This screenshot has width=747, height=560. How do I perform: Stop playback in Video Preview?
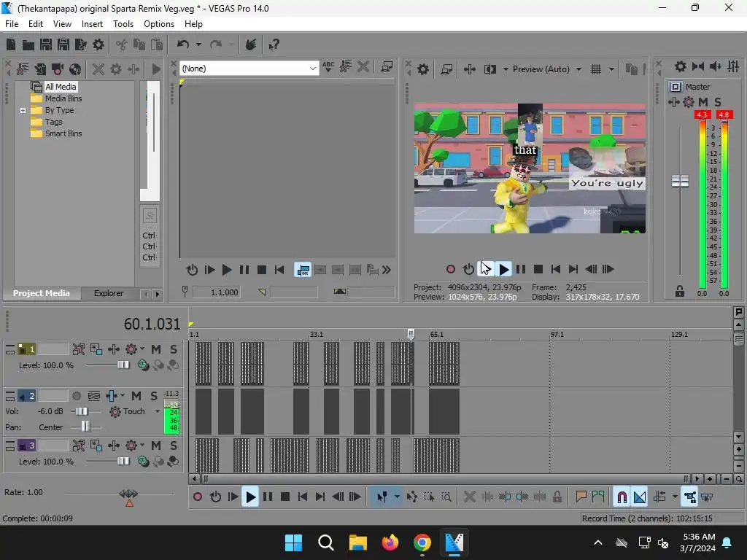(538, 269)
